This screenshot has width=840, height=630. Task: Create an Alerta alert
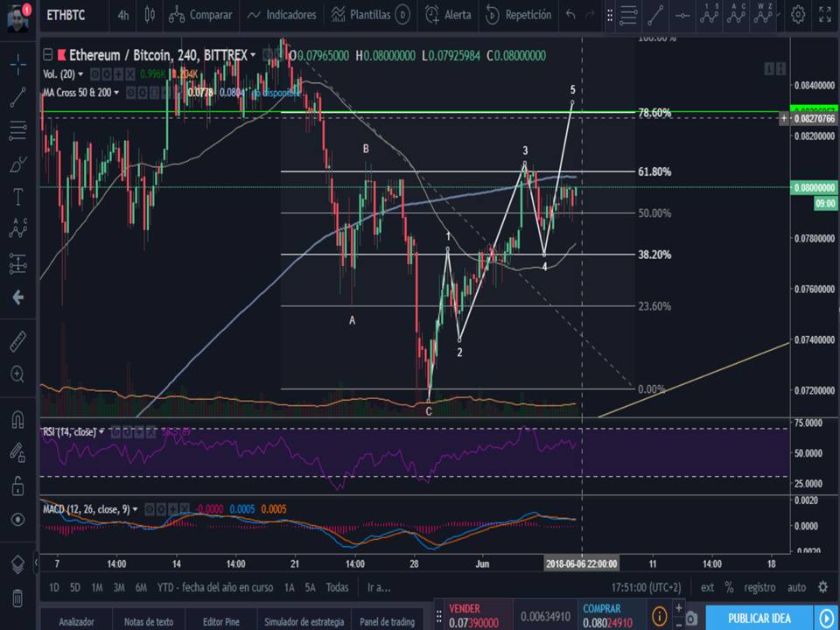point(448,15)
